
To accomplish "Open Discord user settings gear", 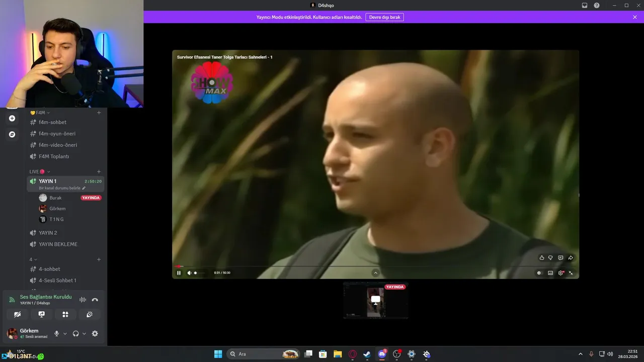I will click(95, 334).
